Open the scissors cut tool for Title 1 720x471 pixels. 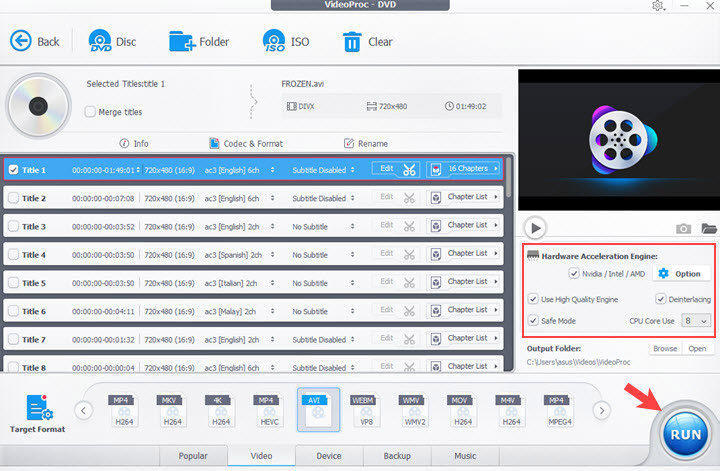click(409, 170)
